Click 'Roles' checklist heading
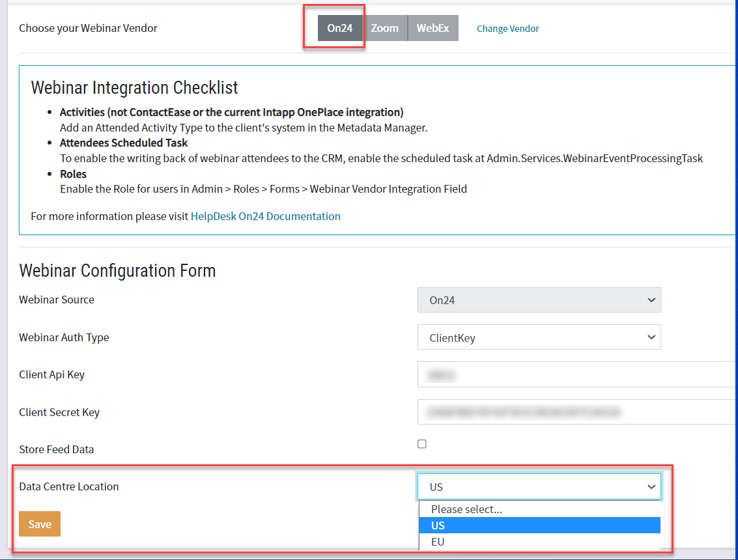This screenshot has width=738, height=560. [74, 174]
